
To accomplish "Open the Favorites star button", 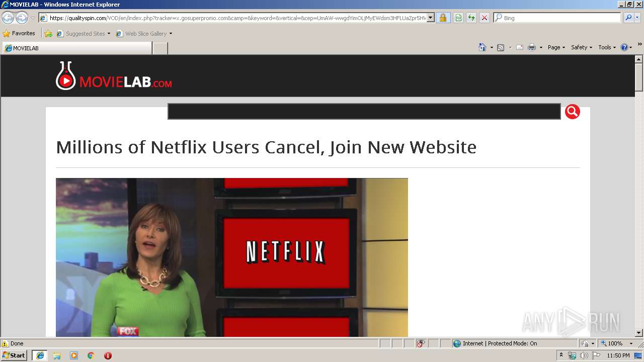I will coord(19,33).
